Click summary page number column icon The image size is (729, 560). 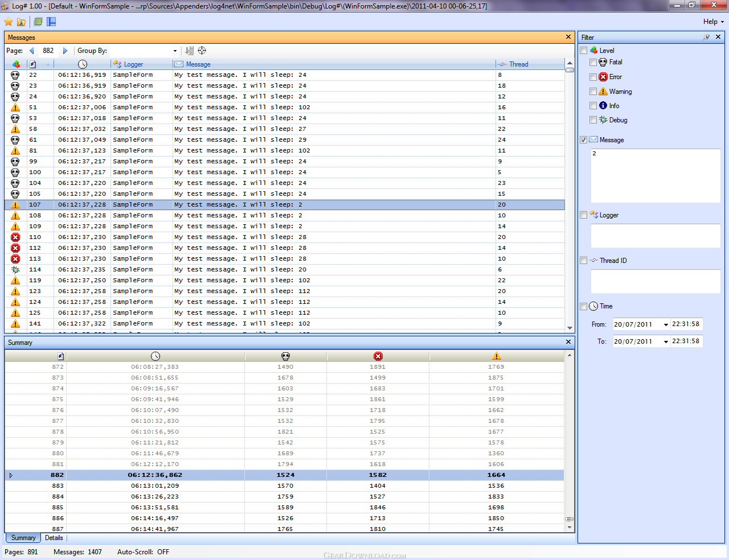(61, 356)
